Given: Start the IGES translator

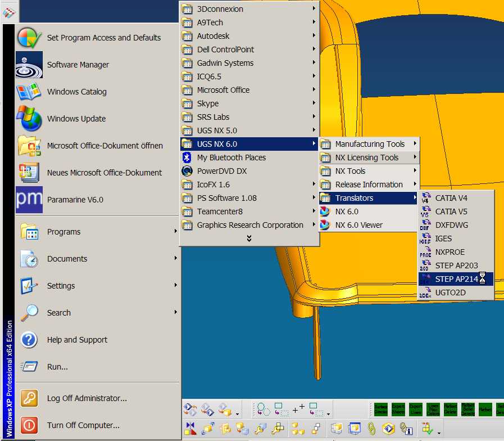Looking at the screenshot, I should (456, 238).
